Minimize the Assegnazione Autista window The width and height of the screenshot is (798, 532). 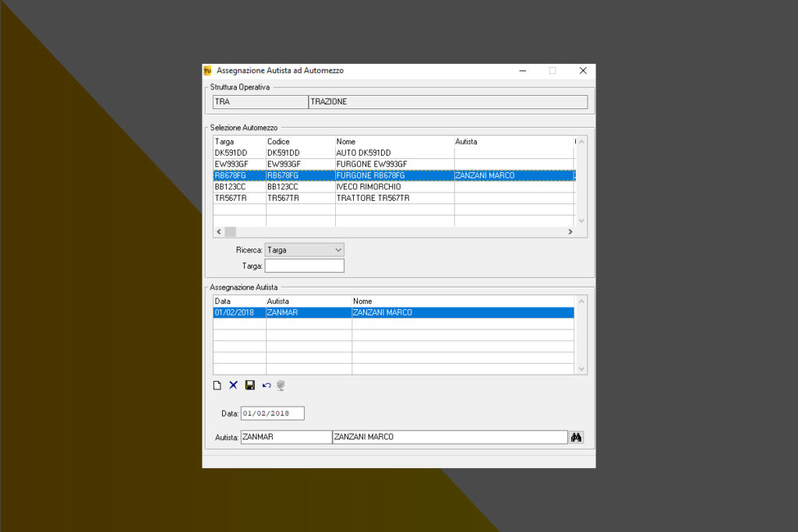(x=523, y=71)
